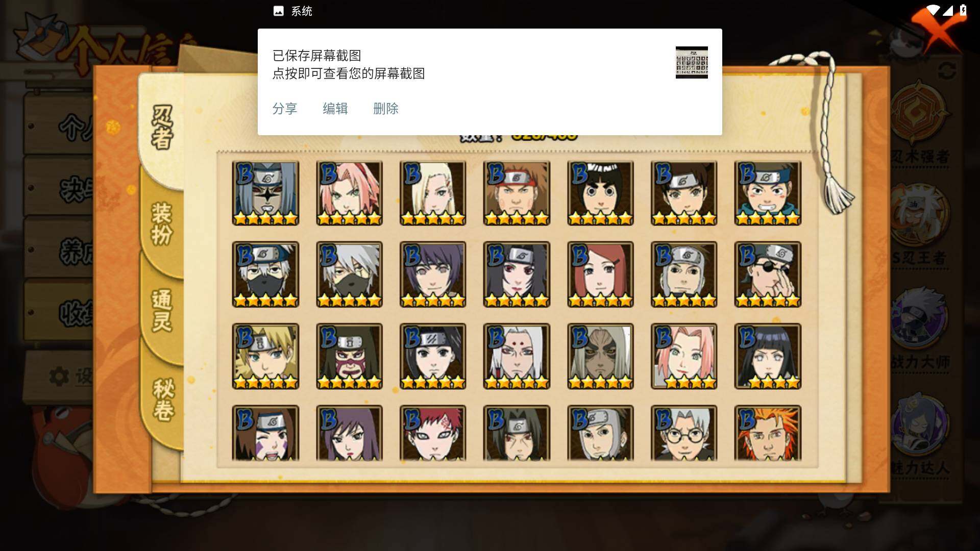The image size is (980, 551).
Task: Open the 装扮 tab
Action: click(162, 223)
